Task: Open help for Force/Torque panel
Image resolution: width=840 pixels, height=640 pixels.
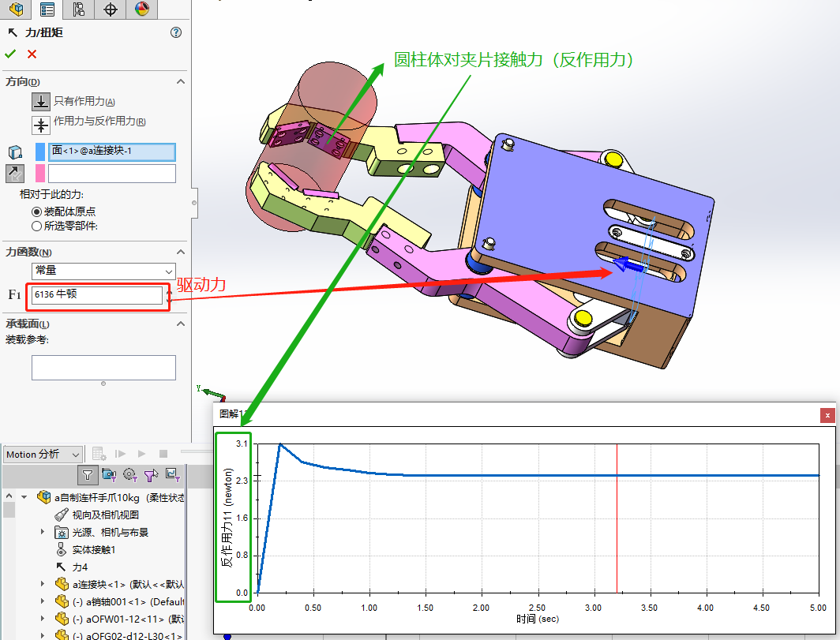Action: (x=176, y=32)
